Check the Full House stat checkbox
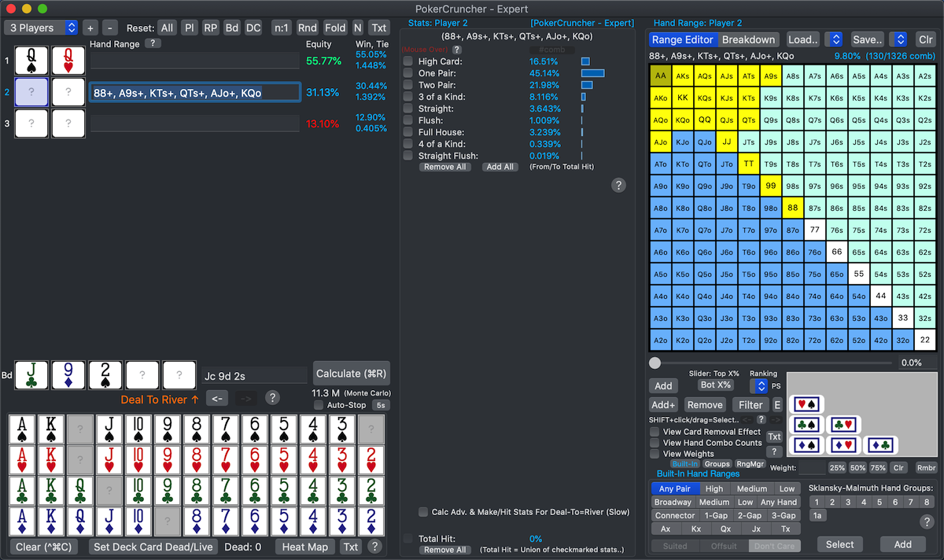The height and width of the screenshot is (560, 944). 407,132
